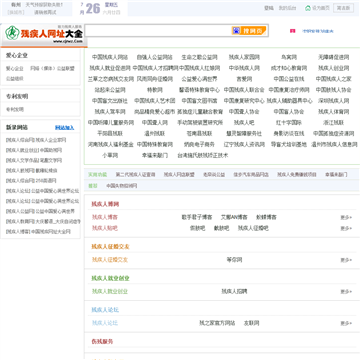
Task: Expand 更多 in the 残疾人博客 row
Action: coord(346,218)
